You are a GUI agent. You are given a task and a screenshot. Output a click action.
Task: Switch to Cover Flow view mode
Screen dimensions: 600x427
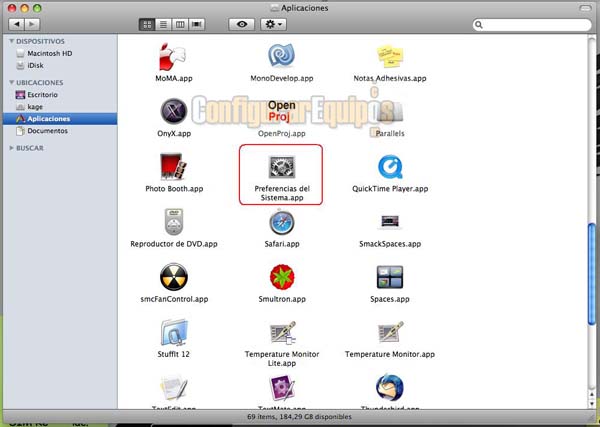197,24
